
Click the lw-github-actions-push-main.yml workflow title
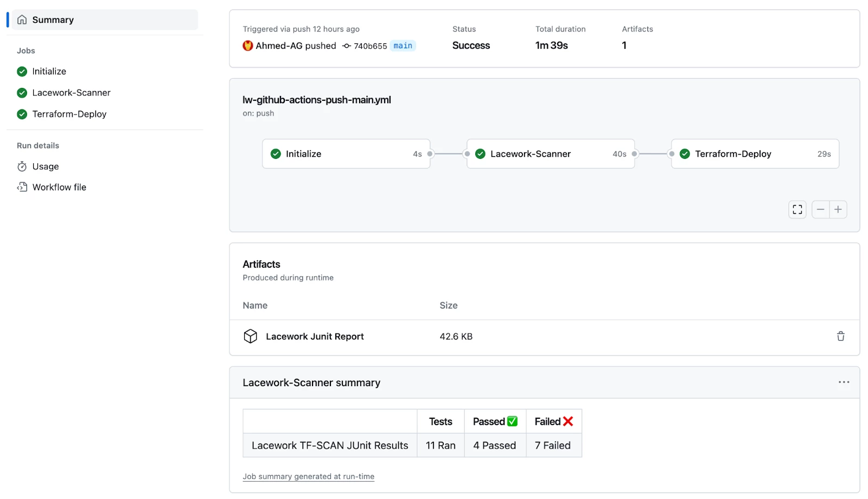(x=317, y=100)
